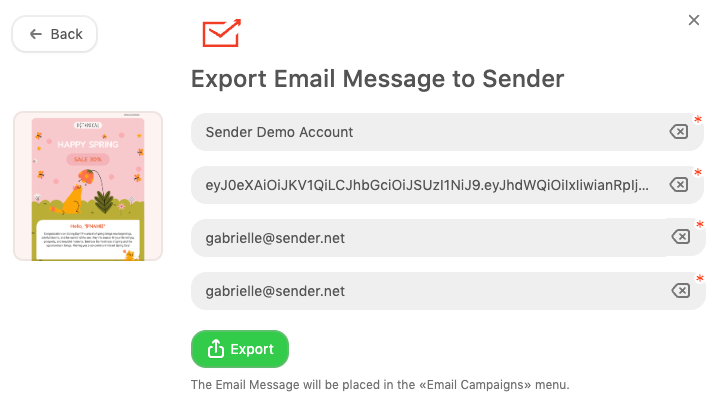The height and width of the screenshot is (406, 711).
Task: Click the HAPPY SPRING banner in the preview
Action: [x=88, y=145]
